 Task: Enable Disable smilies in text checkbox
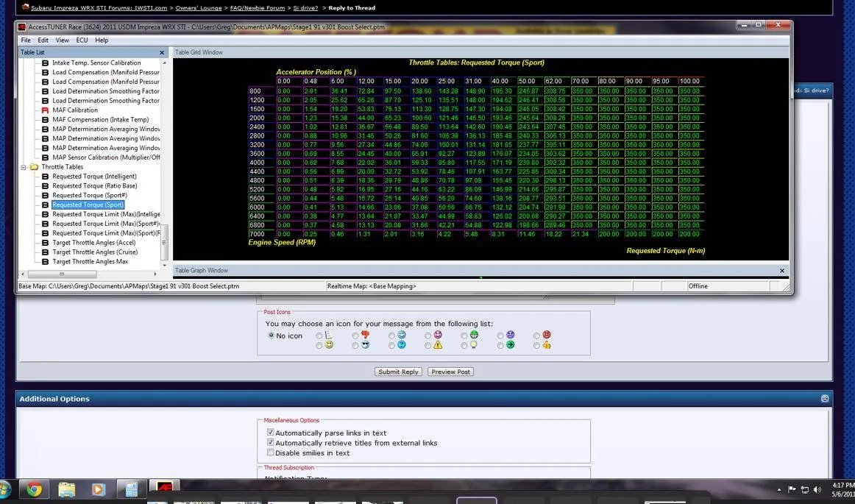tap(271, 452)
